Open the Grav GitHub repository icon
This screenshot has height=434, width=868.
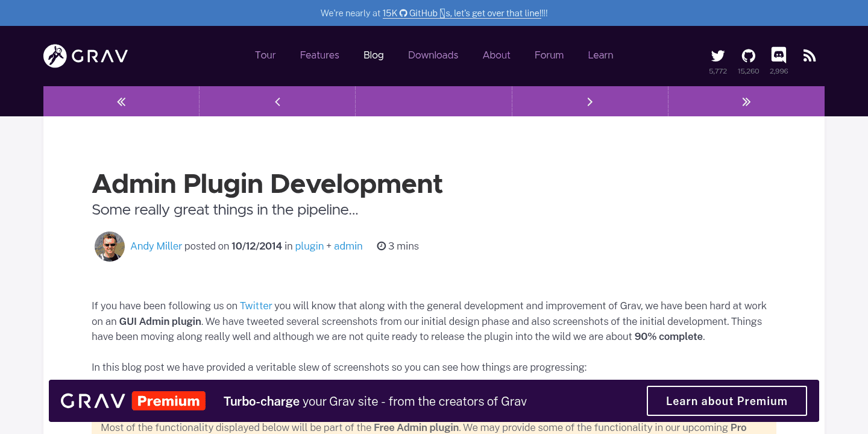coord(748,55)
